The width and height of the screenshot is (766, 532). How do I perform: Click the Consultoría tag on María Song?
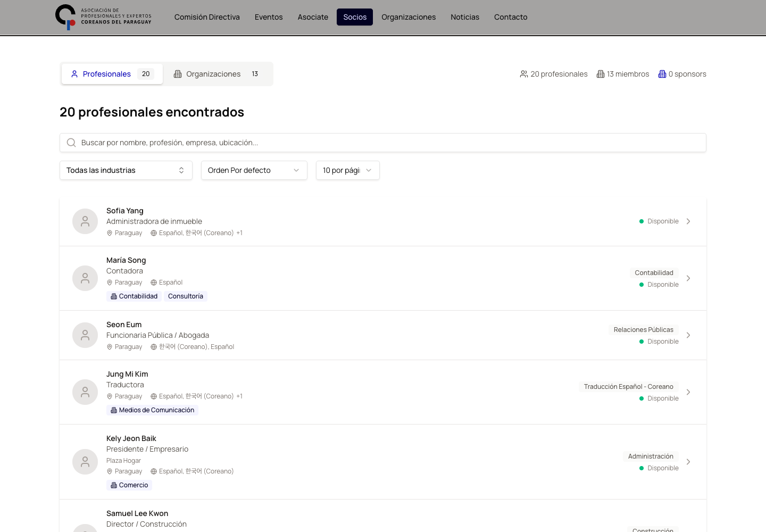coord(186,296)
